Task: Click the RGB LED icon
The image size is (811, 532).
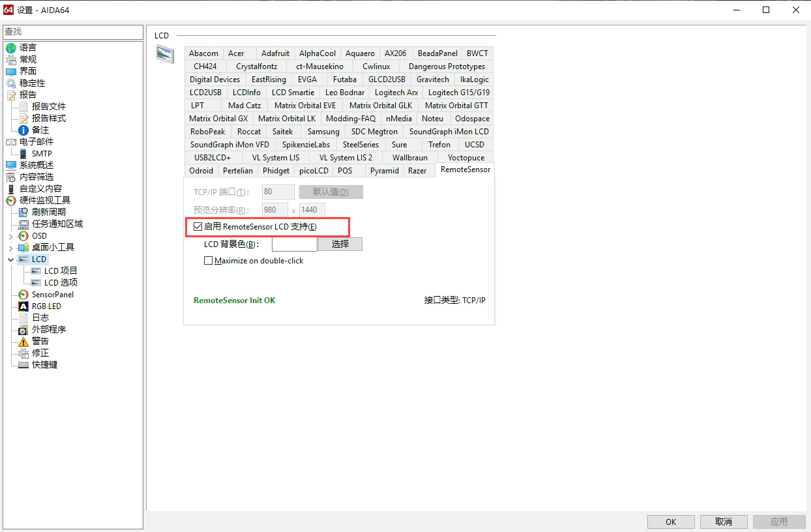Action: tap(23, 306)
